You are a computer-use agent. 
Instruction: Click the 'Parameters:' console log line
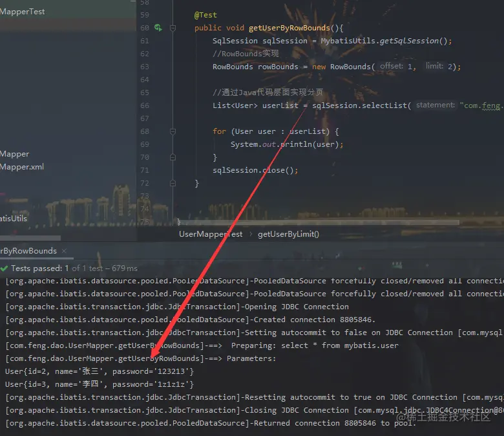click(141, 358)
